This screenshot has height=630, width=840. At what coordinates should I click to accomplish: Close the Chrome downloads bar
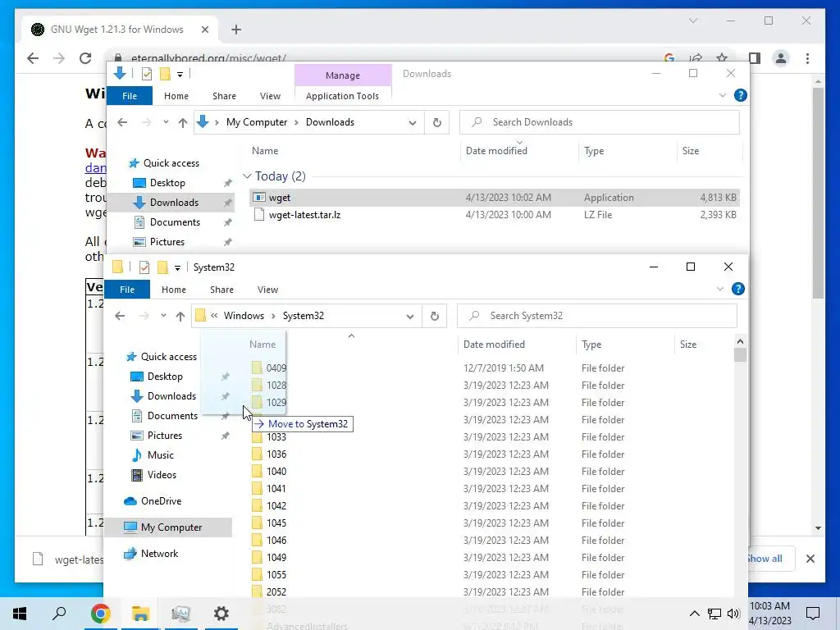(810, 559)
